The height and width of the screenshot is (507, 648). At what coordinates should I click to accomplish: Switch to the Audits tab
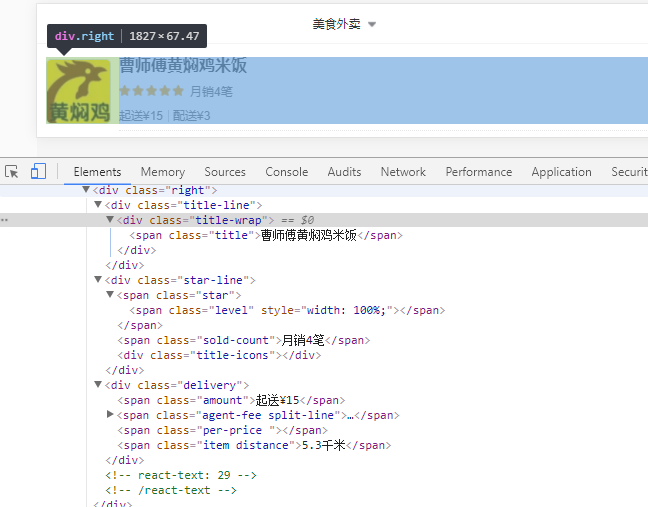click(344, 172)
